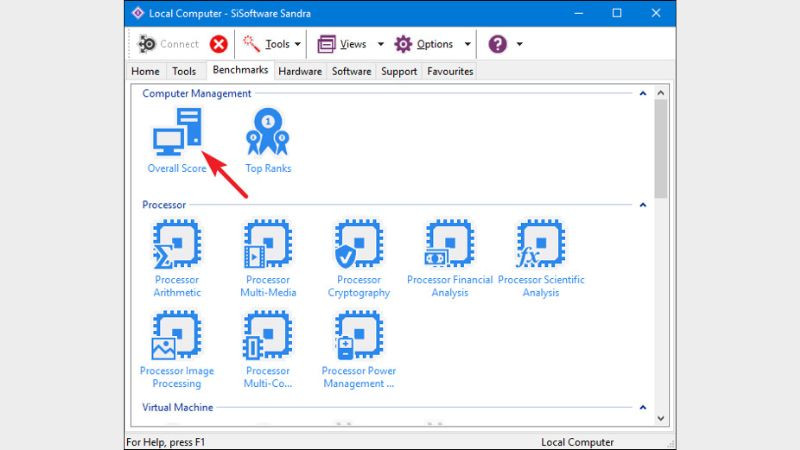This screenshot has height=450, width=800.
Task: Click the scrollbar up arrow
Action: [661, 93]
